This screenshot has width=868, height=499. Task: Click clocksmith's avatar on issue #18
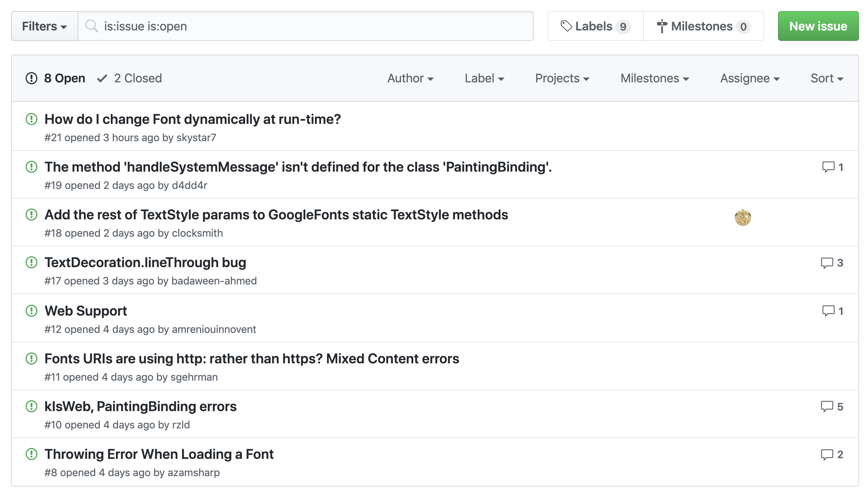click(x=743, y=217)
